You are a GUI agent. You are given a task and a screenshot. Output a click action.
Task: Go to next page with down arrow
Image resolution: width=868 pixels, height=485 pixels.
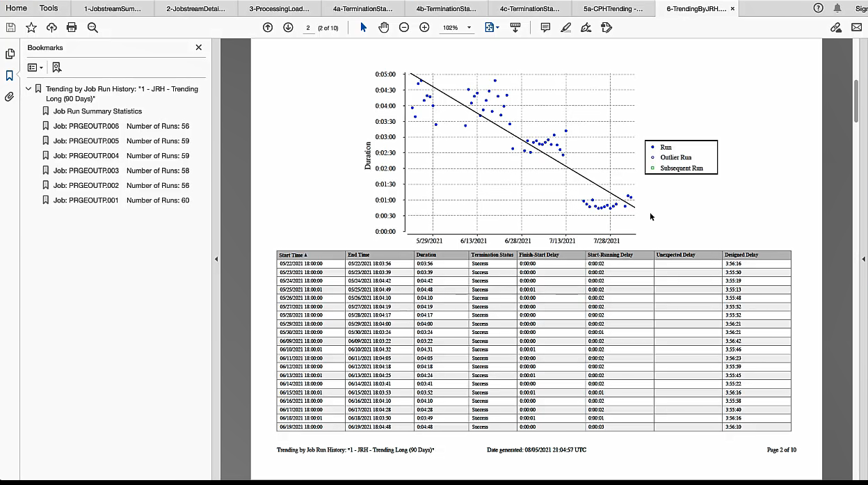288,28
